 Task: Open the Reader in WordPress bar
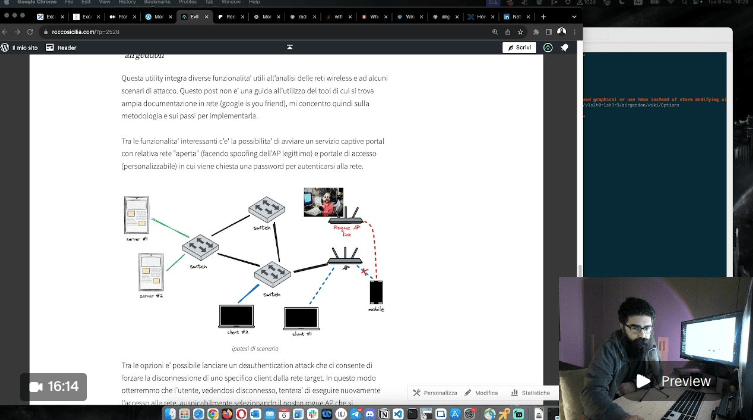click(62, 47)
